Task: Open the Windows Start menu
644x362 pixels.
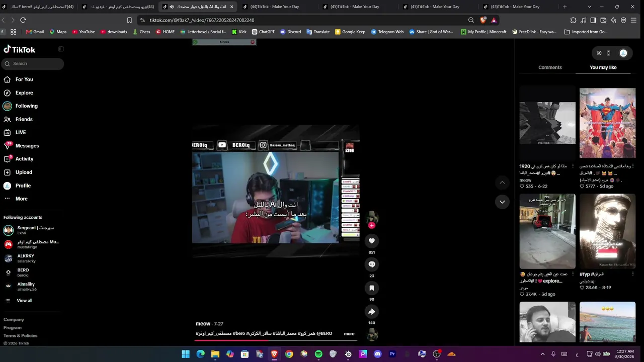Action: pyautogui.click(x=186, y=354)
